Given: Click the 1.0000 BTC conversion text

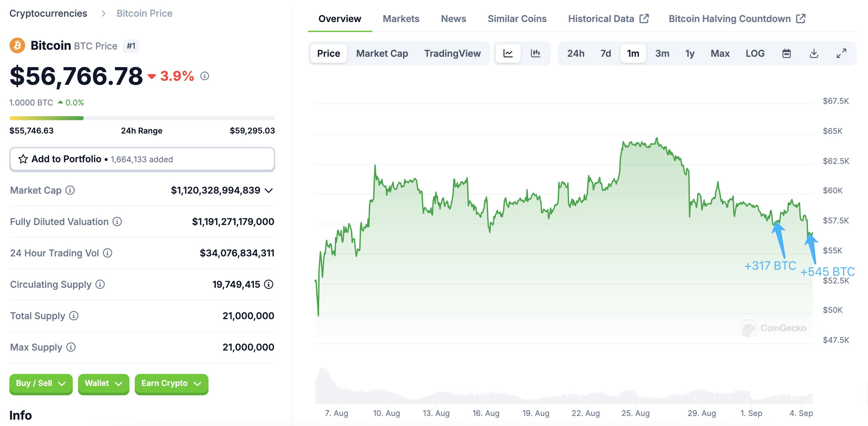Looking at the screenshot, I should pyautogui.click(x=31, y=102).
